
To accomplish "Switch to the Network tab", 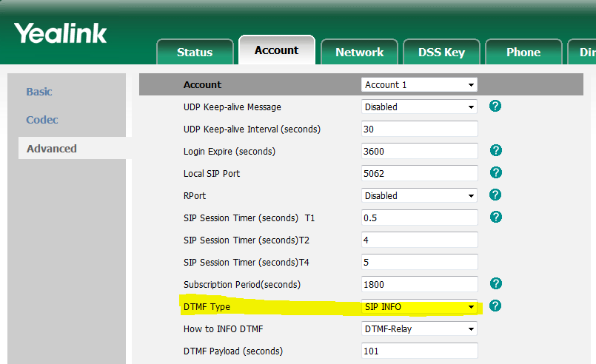I will coord(359,52).
